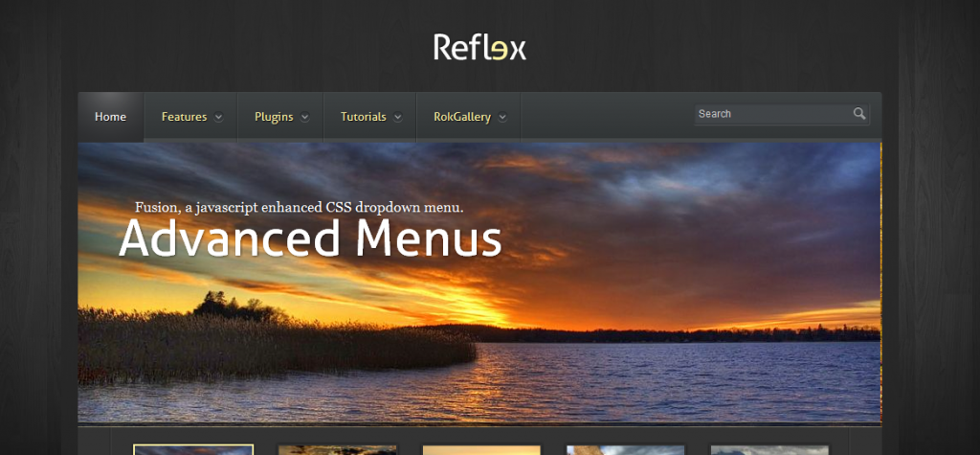Click the large sunset lake slideshow image
The image size is (980, 455).
pos(479,283)
